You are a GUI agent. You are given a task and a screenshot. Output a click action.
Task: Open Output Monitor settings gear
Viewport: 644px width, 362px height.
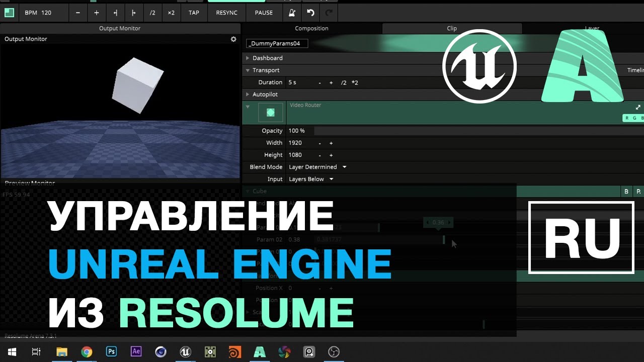233,39
